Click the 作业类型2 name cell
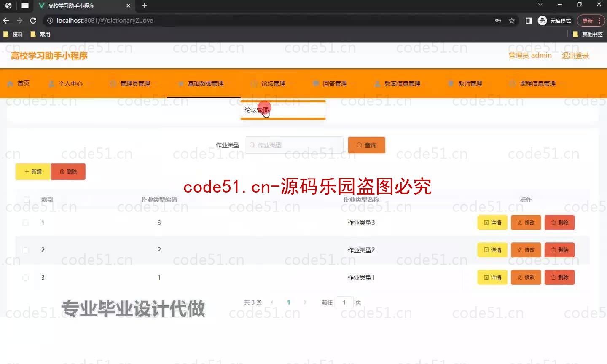 coord(361,250)
